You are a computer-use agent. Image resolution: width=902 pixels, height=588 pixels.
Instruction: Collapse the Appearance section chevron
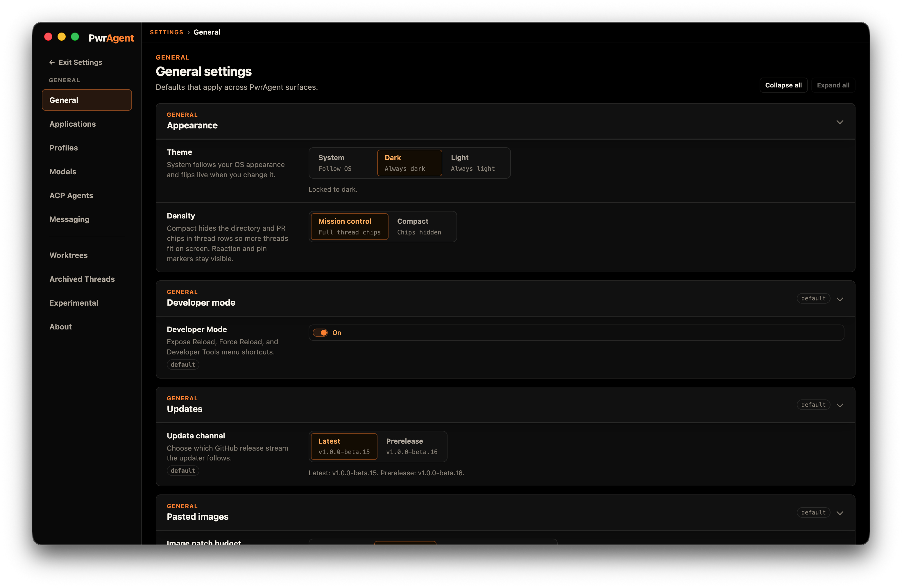tap(840, 122)
